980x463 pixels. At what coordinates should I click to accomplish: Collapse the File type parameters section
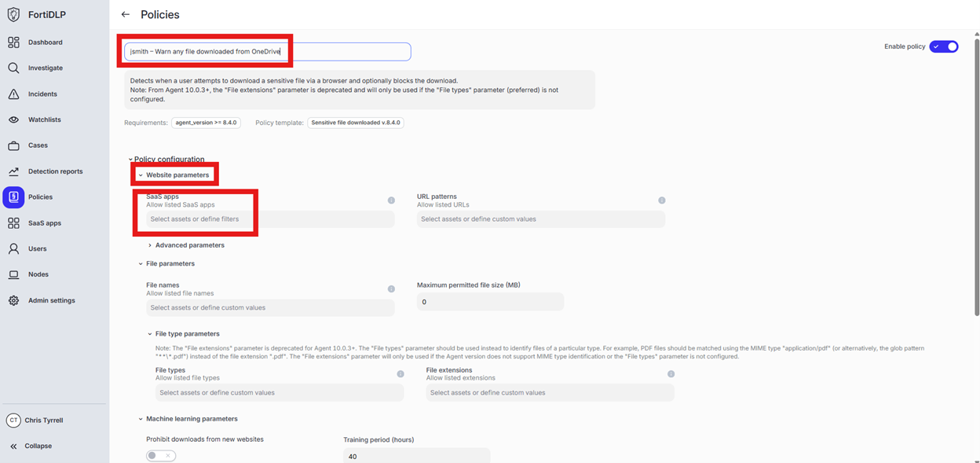coord(150,334)
